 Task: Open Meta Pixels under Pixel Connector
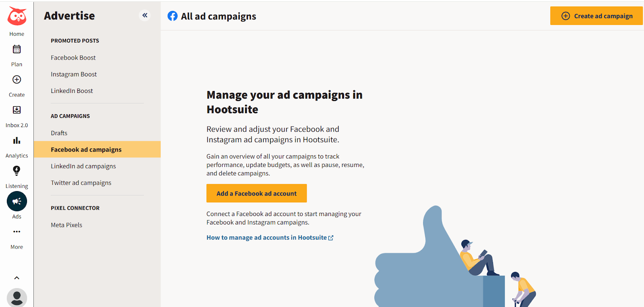coord(66,225)
